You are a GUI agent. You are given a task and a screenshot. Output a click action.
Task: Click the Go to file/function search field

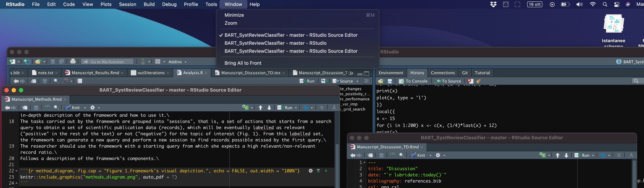(x=107, y=62)
